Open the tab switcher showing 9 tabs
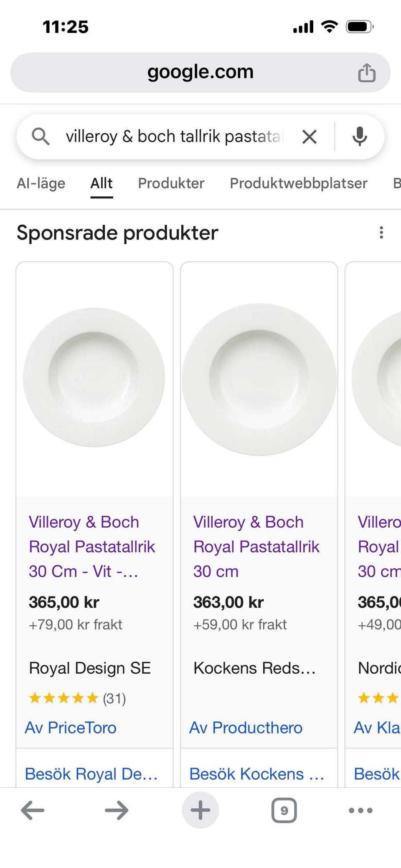The width and height of the screenshot is (401, 868). 284,810
